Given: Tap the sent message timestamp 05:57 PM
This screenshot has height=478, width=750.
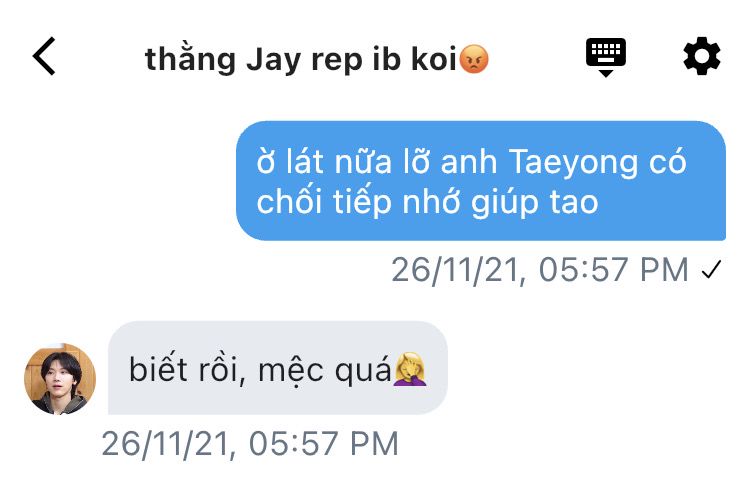Looking at the screenshot, I should tap(614, 269).
